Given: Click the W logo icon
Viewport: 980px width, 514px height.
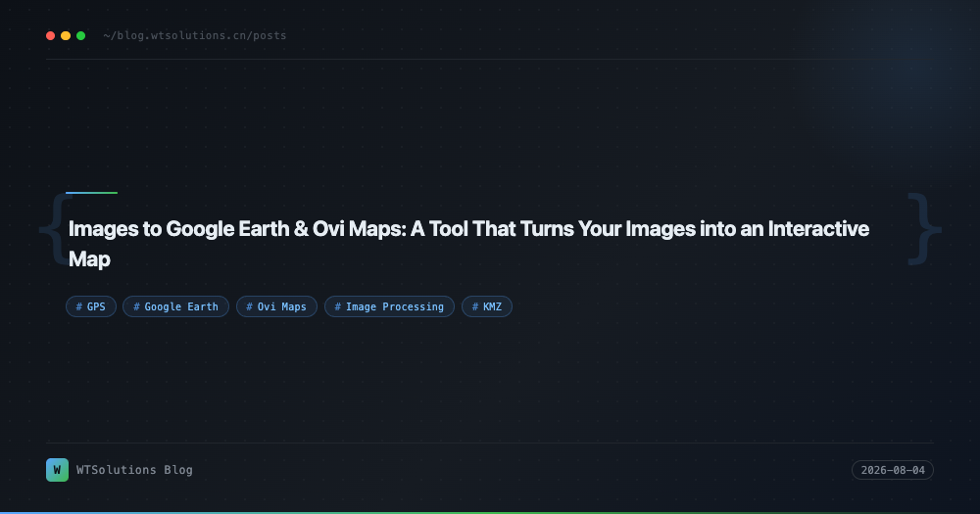Looking at the screenshot, I should click(58, 470).
